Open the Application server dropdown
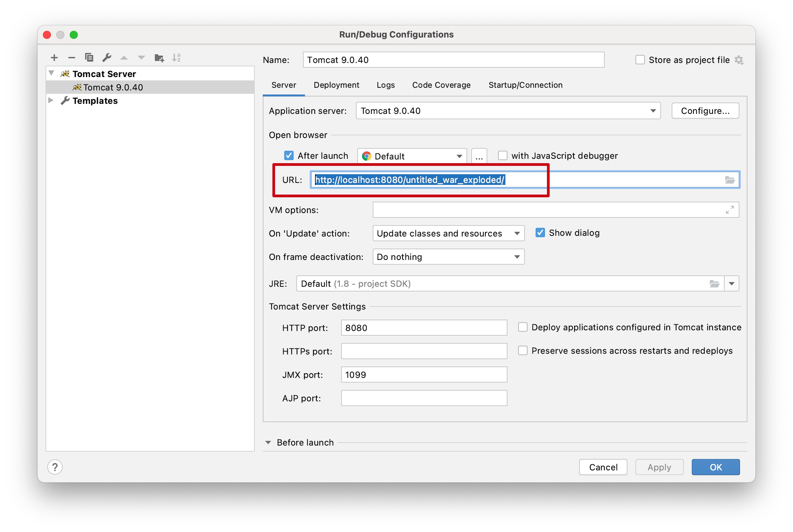 pos(508,111)
